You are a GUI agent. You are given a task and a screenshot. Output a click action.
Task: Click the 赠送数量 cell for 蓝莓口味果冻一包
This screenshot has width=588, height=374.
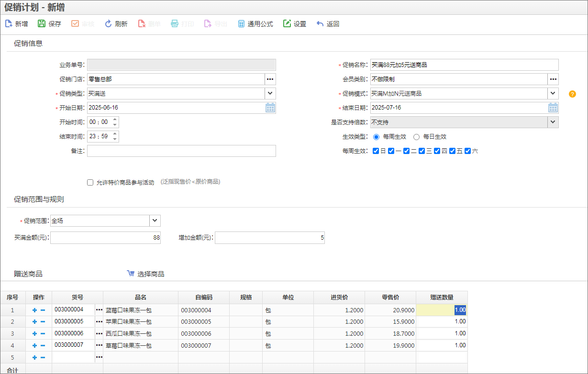coord(442,310)
